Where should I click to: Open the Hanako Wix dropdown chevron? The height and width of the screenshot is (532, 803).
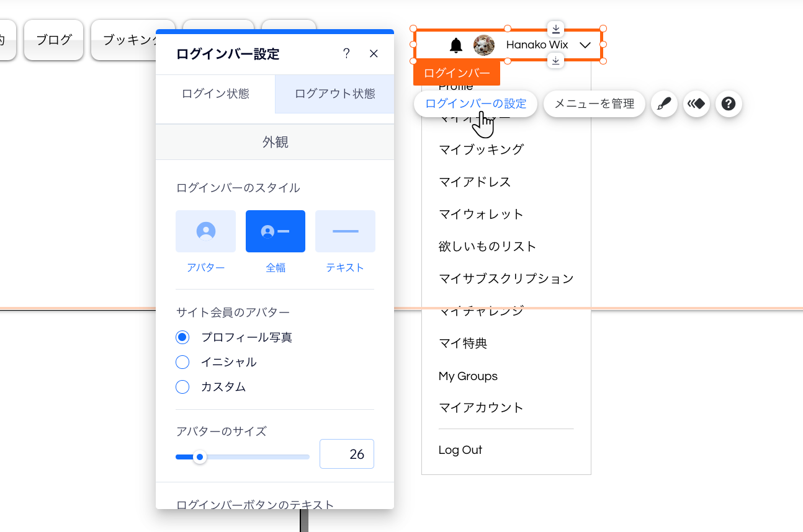click(584, 45)
